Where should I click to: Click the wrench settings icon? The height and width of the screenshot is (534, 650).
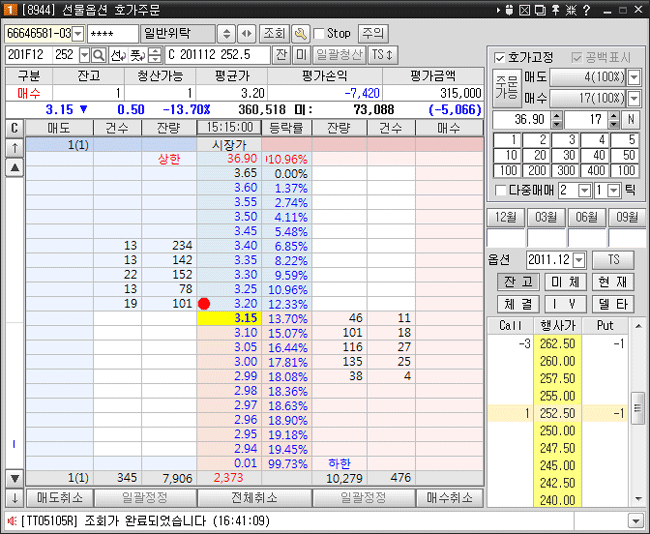click(301, 34)
